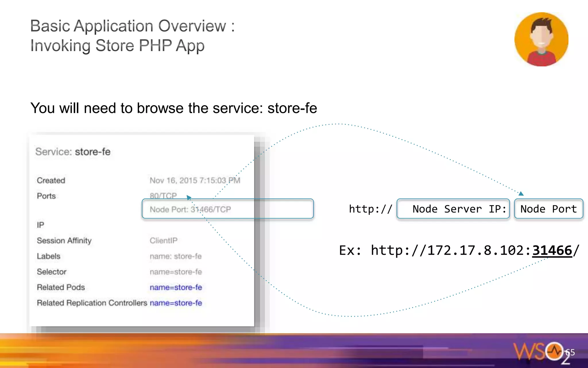
Task: Click the http:// prefix text
Action: pyautogui.click(x=370, y=209)
